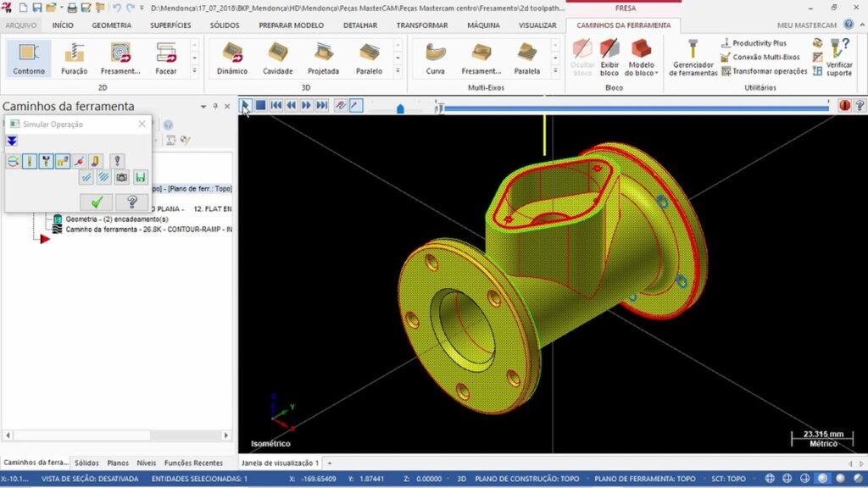Toggle the display holder option in simulation dialog

tap(46, 161)
